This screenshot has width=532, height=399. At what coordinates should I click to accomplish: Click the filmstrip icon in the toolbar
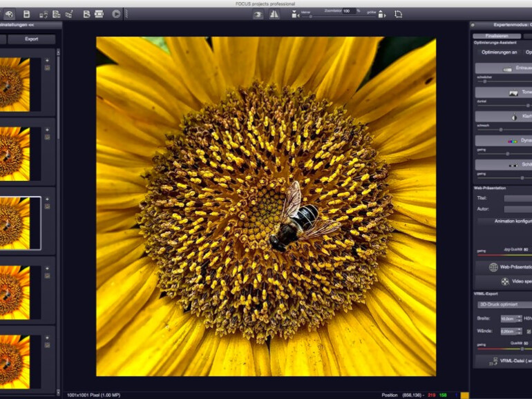(99, 14)
